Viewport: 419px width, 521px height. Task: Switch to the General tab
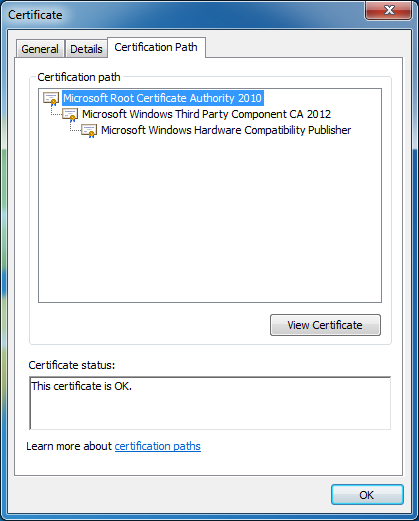(40, 49)
